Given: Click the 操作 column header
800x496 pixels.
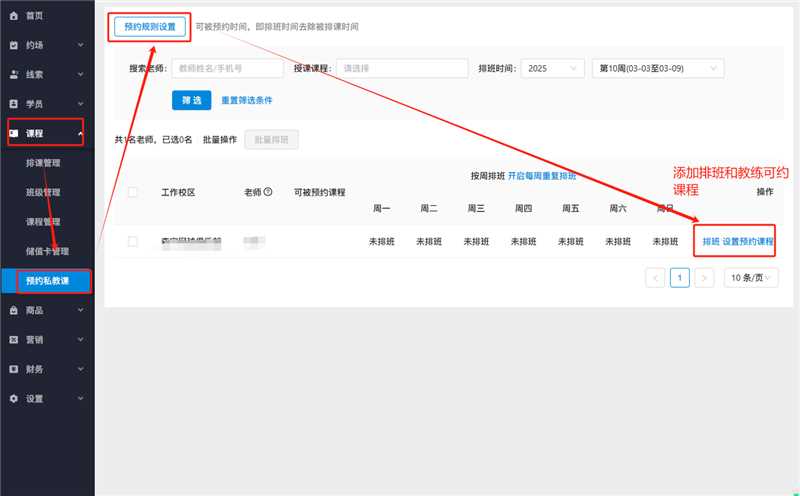Looking at the screenshot, I should 765,192.
